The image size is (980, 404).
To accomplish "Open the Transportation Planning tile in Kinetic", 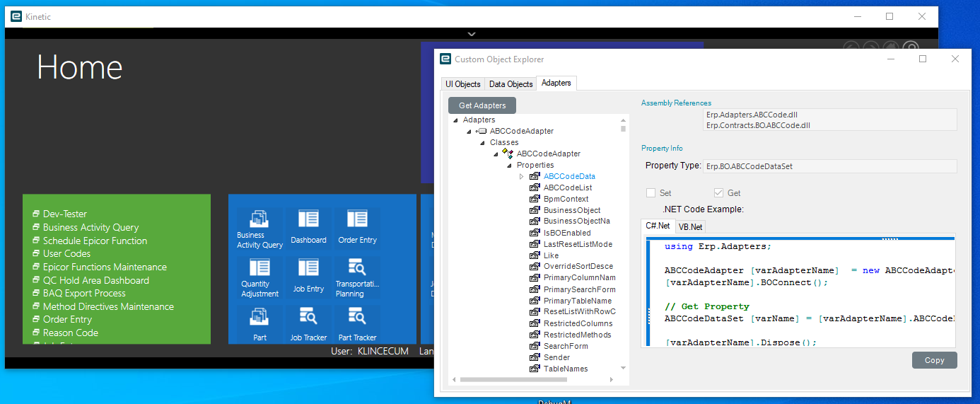I will pos(357,277).
